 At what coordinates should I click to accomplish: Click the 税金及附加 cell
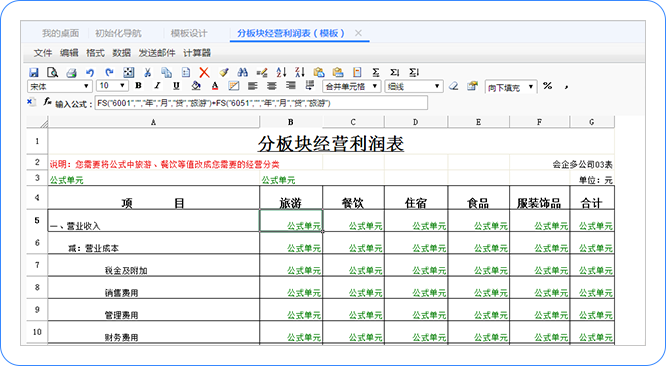point(154,265)
